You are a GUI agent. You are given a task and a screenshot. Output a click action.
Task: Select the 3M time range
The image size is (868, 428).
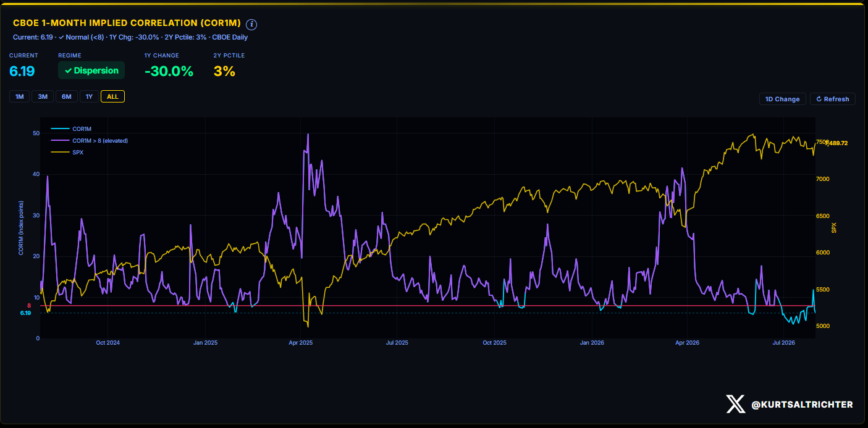43,96
